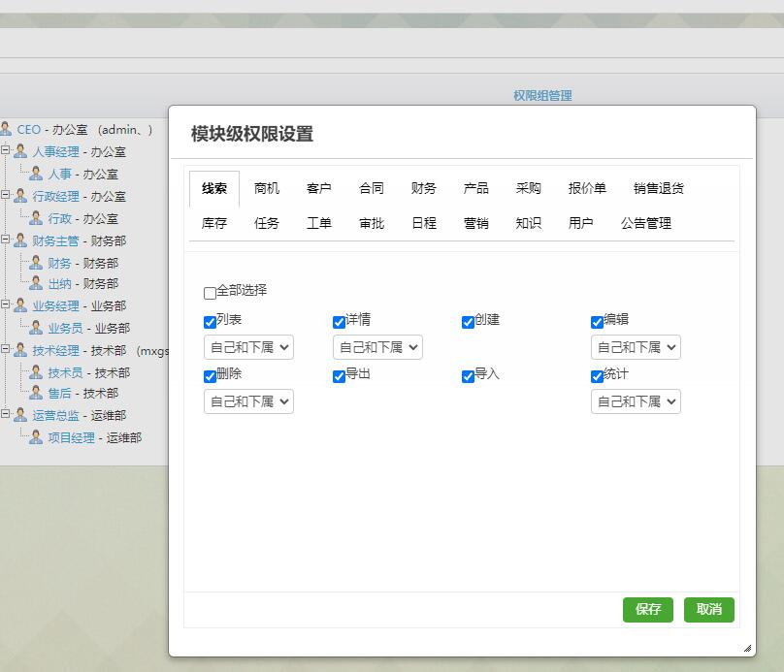This screenshot has height=672, width=784.
Task: Open the 权限组管理 link
Action: [542, 95]
